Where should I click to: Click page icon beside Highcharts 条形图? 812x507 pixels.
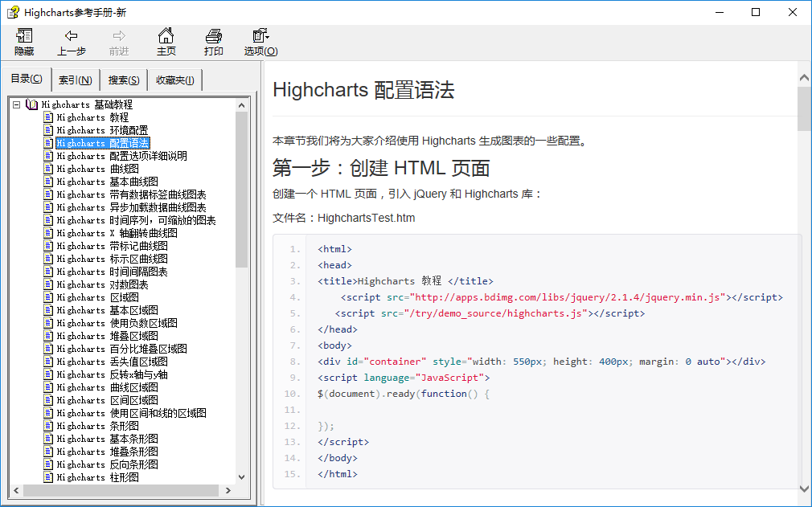[48, 426]
